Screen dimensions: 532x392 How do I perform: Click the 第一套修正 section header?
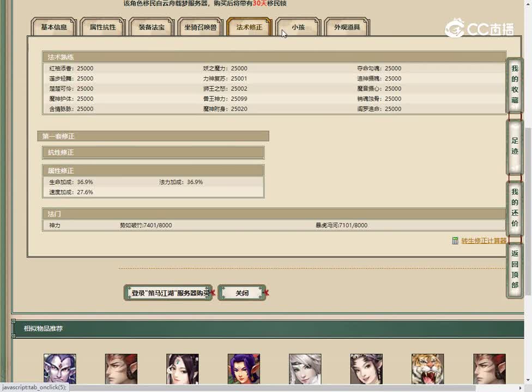point(153,136)
